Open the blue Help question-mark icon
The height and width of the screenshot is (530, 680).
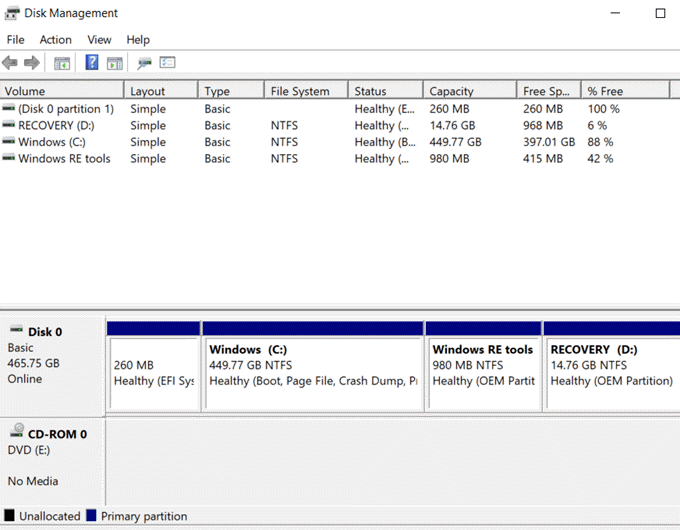click(92, 62)
